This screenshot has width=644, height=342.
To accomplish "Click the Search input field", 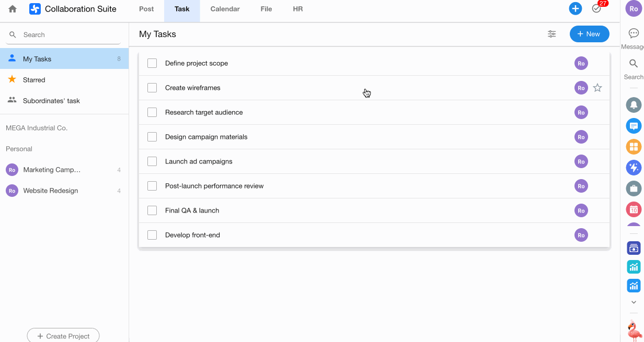I will tap(68, 35).
